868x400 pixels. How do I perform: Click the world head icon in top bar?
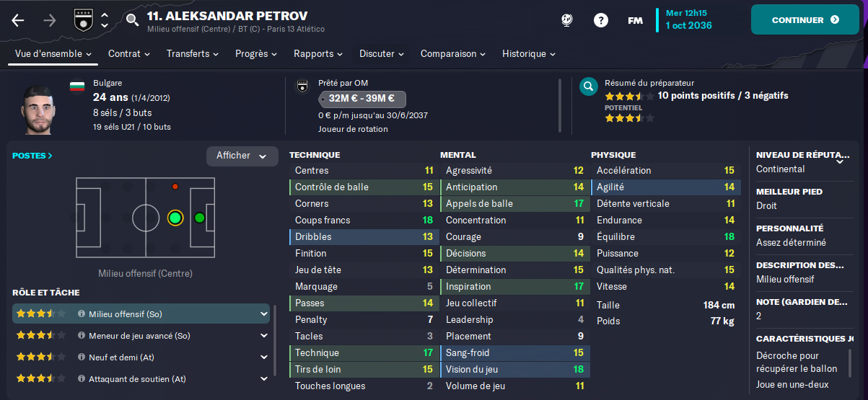point(567,20)
